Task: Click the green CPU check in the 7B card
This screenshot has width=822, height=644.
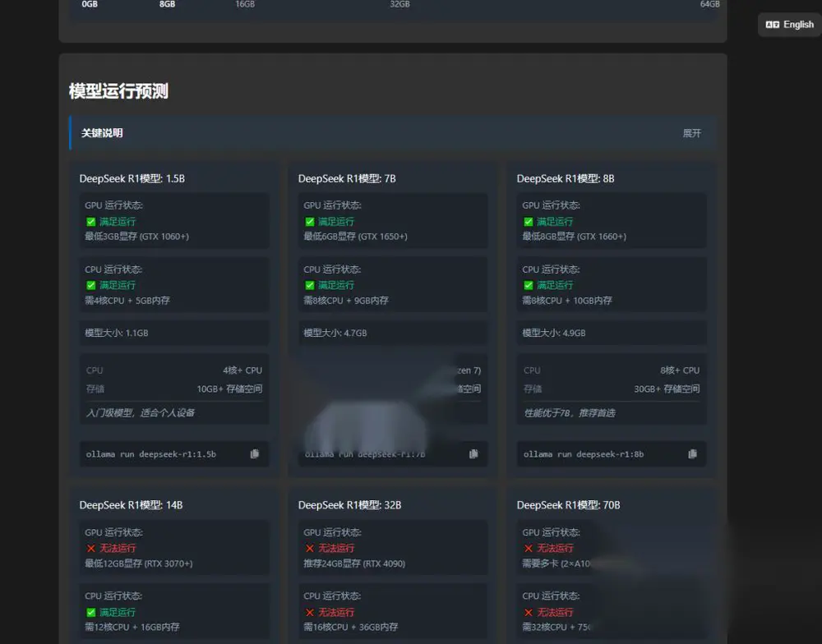Action: click(x=310, y=285)
